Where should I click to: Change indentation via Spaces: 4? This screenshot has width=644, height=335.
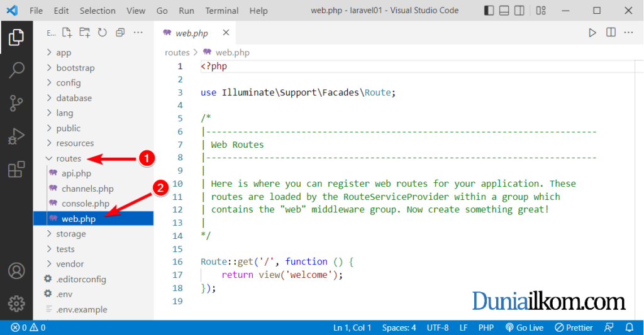click(x=399, y=327)
